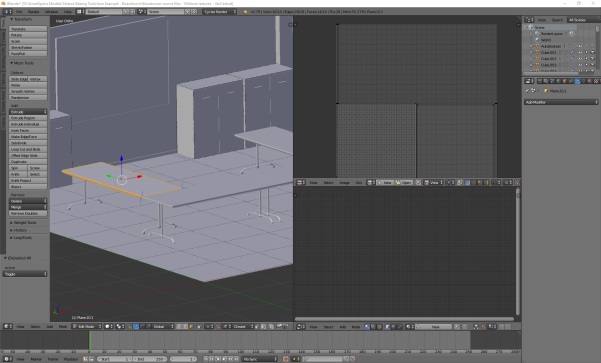Open the Render properties tab icon
The height and width of the screenshot is (363, 601).
(x=540, y=81)
